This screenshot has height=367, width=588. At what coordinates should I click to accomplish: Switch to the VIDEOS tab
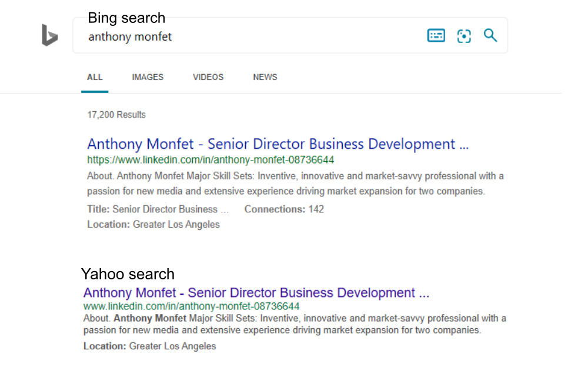pos(208,77)
